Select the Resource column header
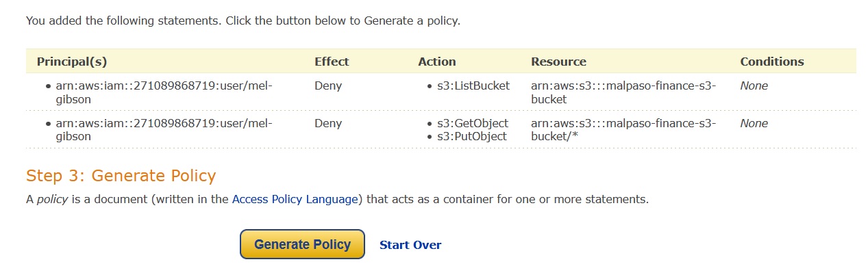 558,62
